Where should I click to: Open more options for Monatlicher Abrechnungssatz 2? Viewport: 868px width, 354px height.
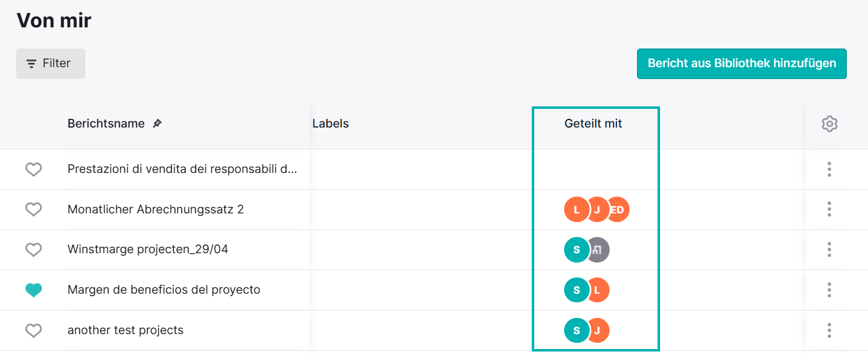click(x=829, y=210)
